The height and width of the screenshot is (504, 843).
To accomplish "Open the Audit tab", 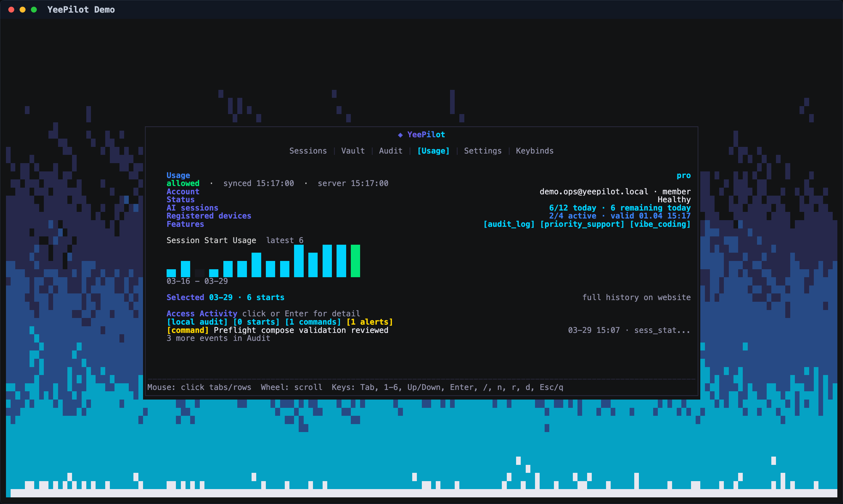I will (391, 151).
